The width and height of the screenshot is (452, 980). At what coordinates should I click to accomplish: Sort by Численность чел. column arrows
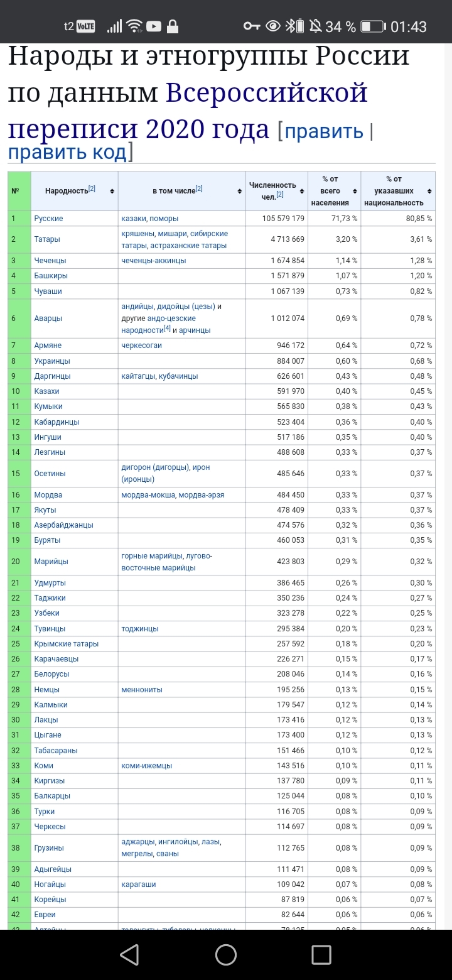pyautogui.click(x=302, y=191)
